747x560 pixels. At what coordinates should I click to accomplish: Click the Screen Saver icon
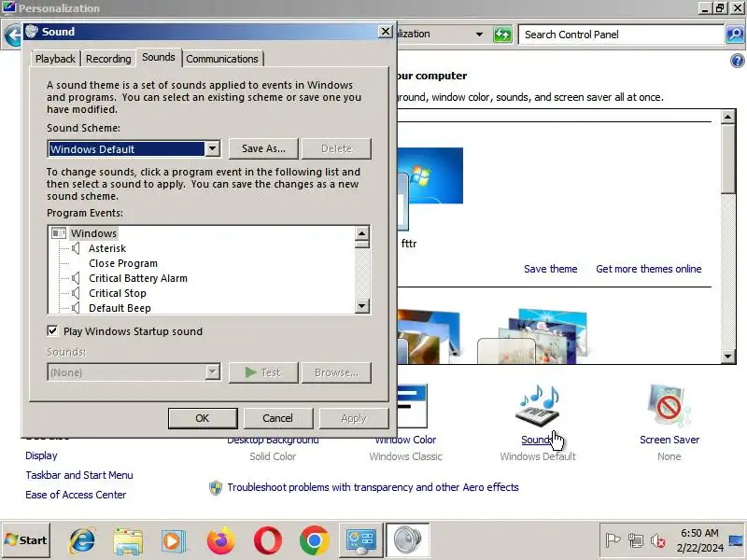(x=669, y=406)
